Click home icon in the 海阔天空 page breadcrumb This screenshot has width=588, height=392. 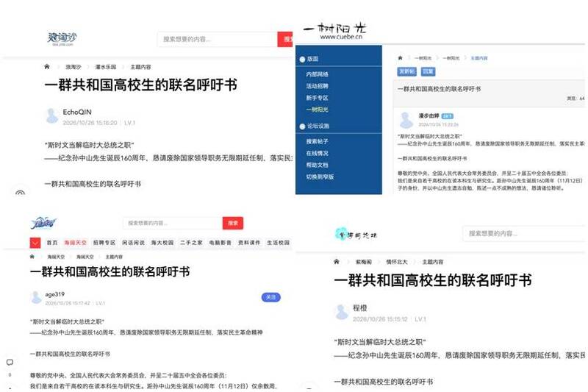coord(32,257)
